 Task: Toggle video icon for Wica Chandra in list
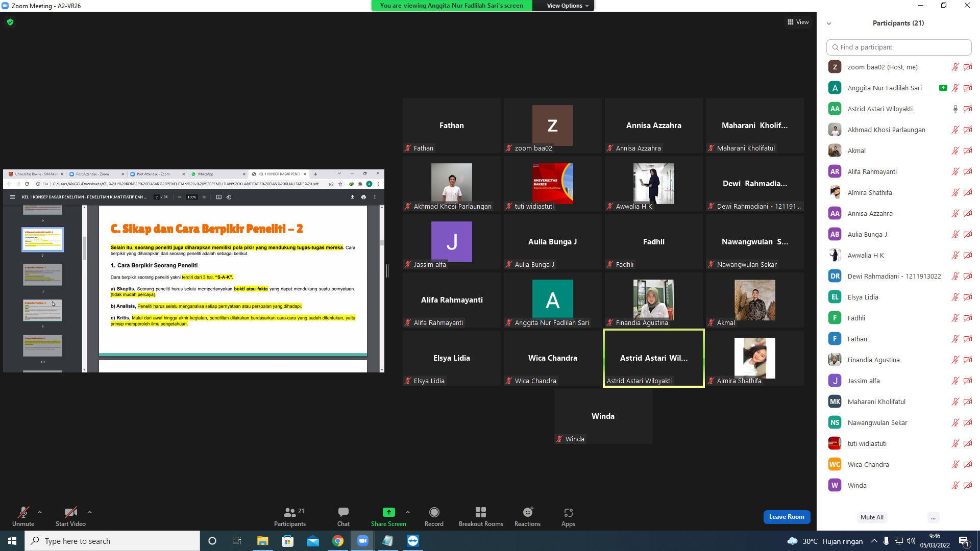coord(967,464)
